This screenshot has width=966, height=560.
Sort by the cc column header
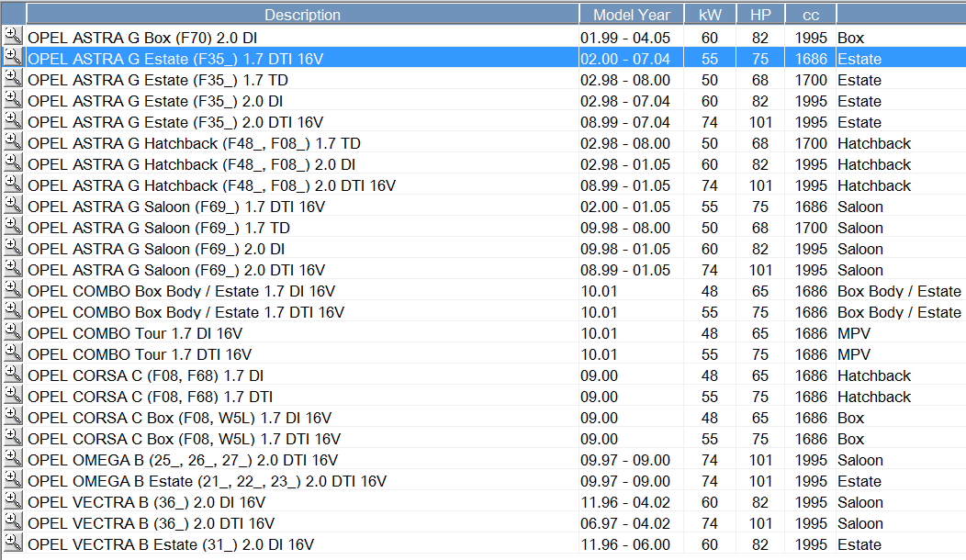point(811,14)
